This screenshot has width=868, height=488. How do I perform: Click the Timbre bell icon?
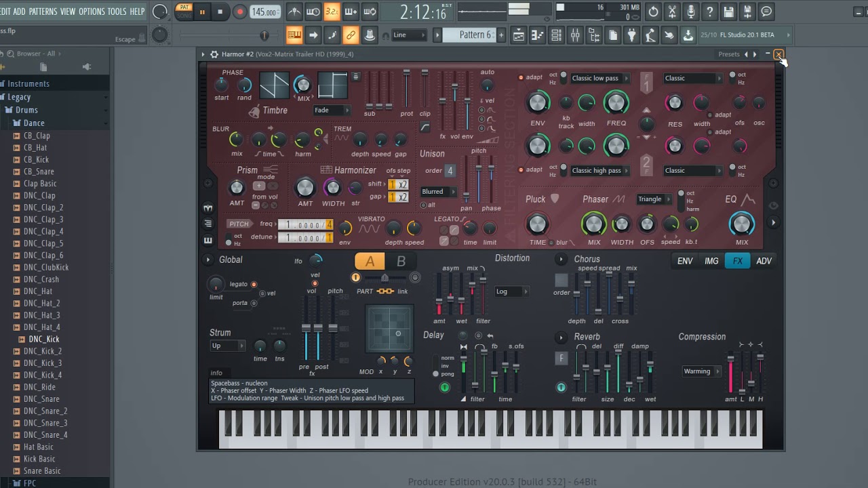254,111
